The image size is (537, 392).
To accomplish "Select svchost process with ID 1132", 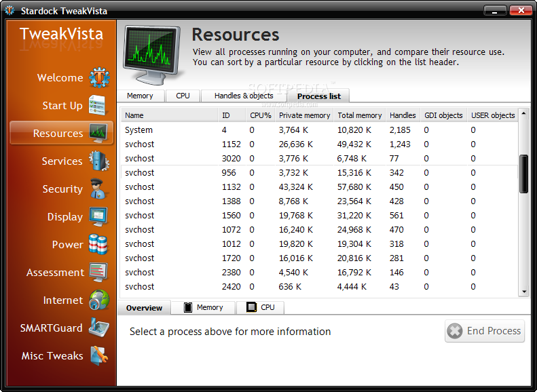I will [319, 187].
